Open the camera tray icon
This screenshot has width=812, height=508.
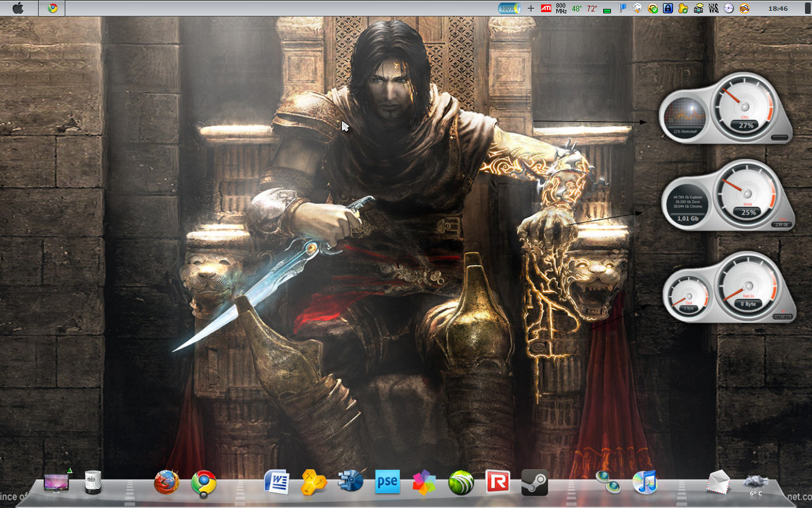698,8
